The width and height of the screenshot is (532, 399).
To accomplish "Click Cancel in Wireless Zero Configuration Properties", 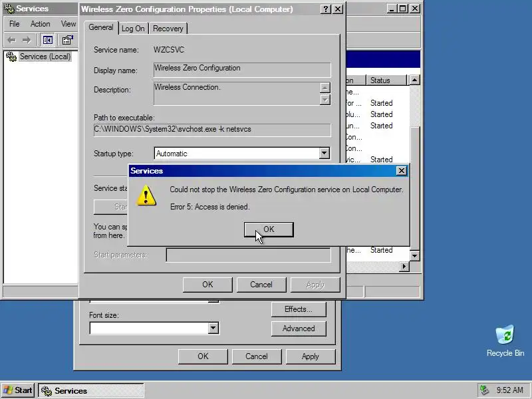I will click(261, 285).
